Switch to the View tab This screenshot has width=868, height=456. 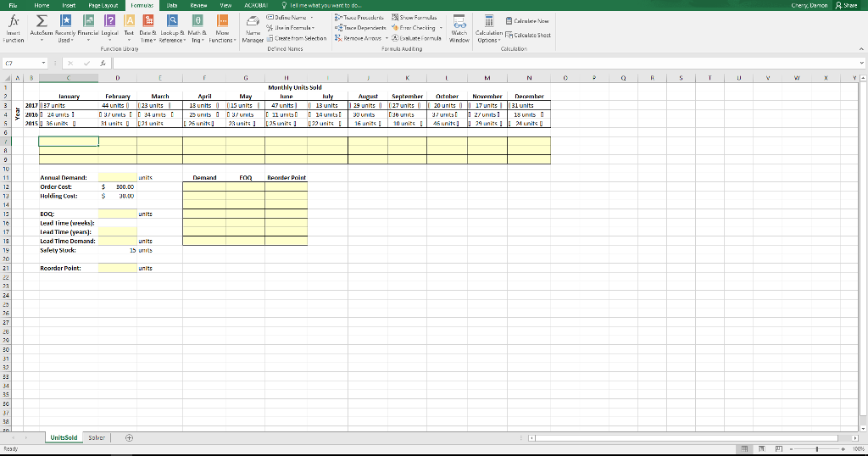tap(225, 5)
